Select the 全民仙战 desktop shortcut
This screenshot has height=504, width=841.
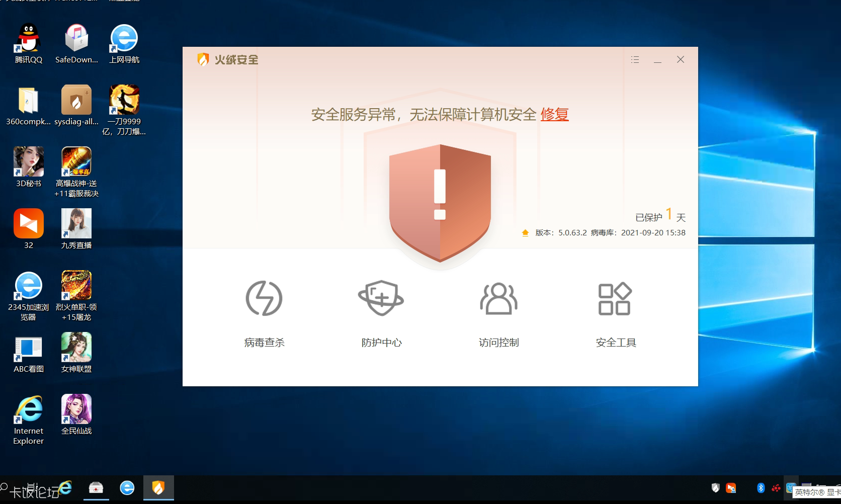(x=76, y=415)
